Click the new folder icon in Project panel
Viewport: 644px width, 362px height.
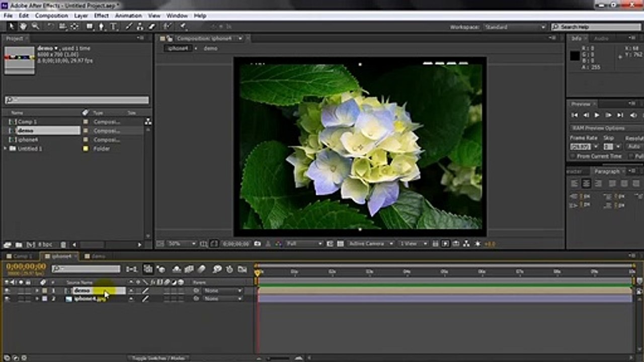click(19, 245)
